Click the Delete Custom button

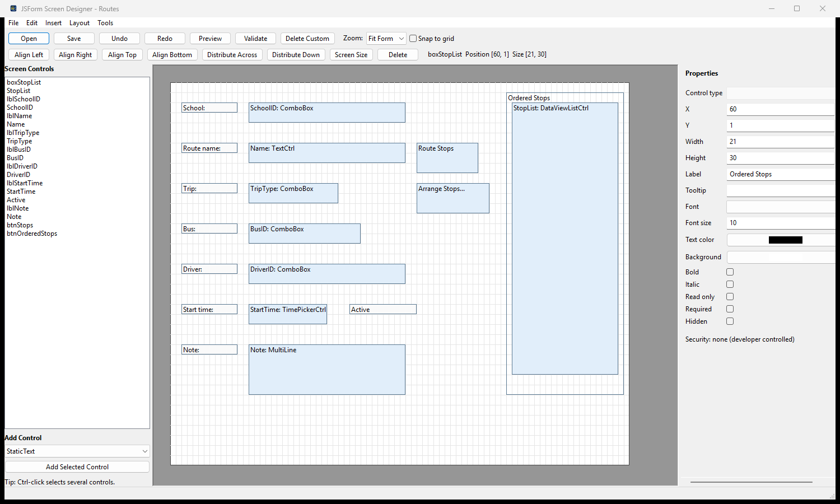pyautogui.click(x=307, y=39)
